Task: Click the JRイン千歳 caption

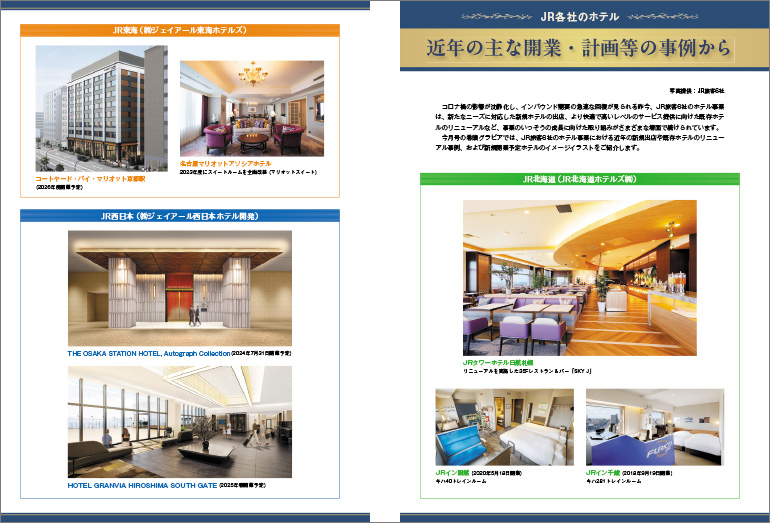Action: pos(603,473)
